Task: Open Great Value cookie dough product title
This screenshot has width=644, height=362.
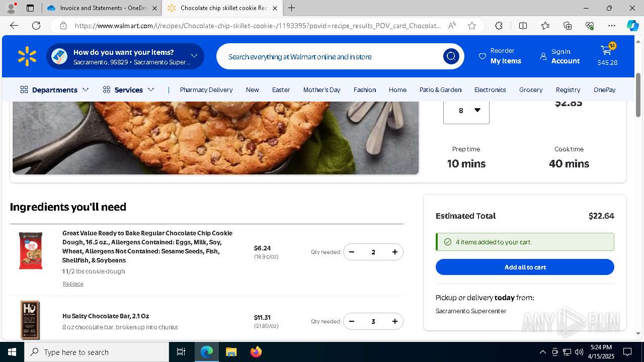Action: pyautogui.click(x=147, y=246)
